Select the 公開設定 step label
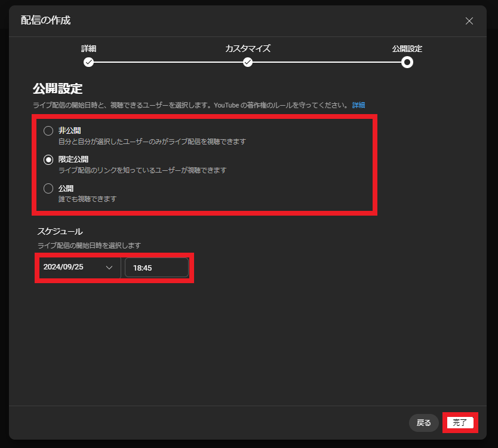 pyautogui.click(x=407, y=48)
